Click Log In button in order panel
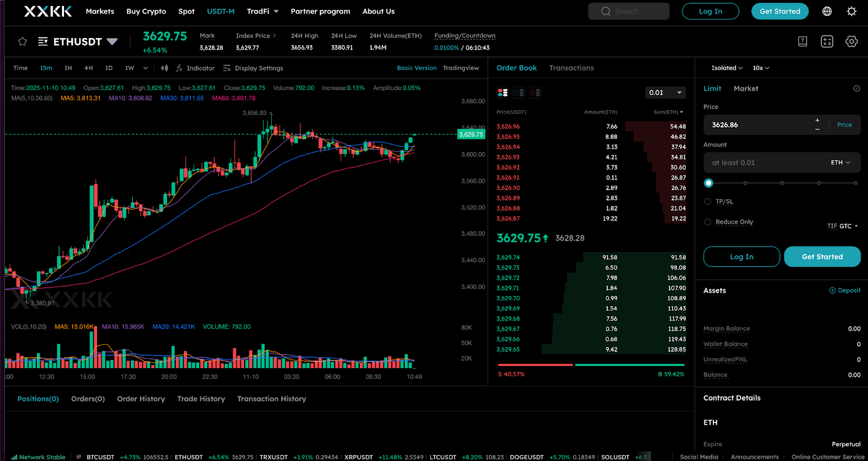 (x=741, y=257)
